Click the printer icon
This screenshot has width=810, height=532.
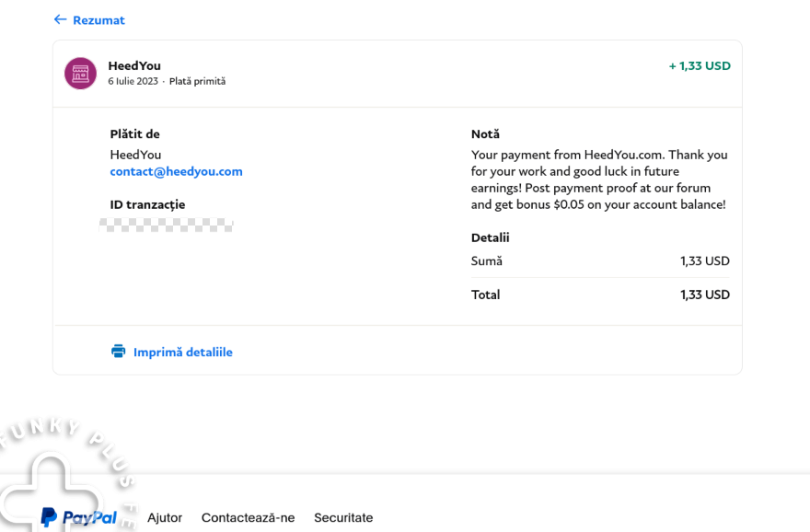119,352
